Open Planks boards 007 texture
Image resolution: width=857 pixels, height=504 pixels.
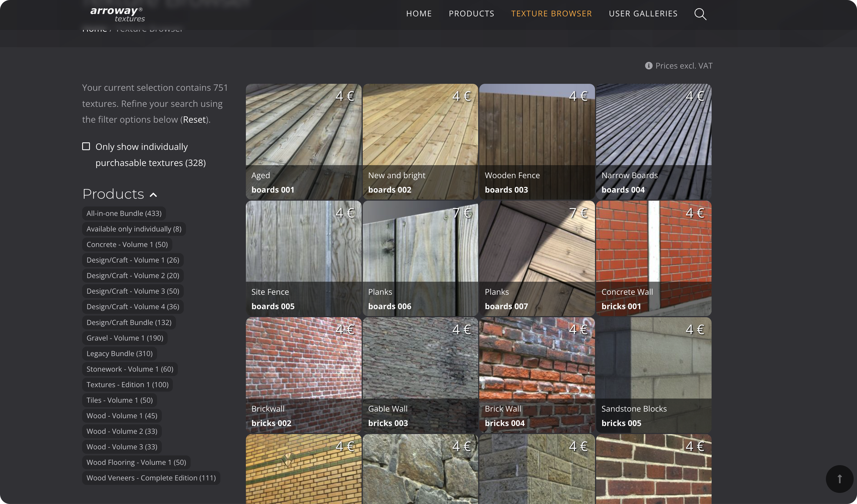pos(537,258)
